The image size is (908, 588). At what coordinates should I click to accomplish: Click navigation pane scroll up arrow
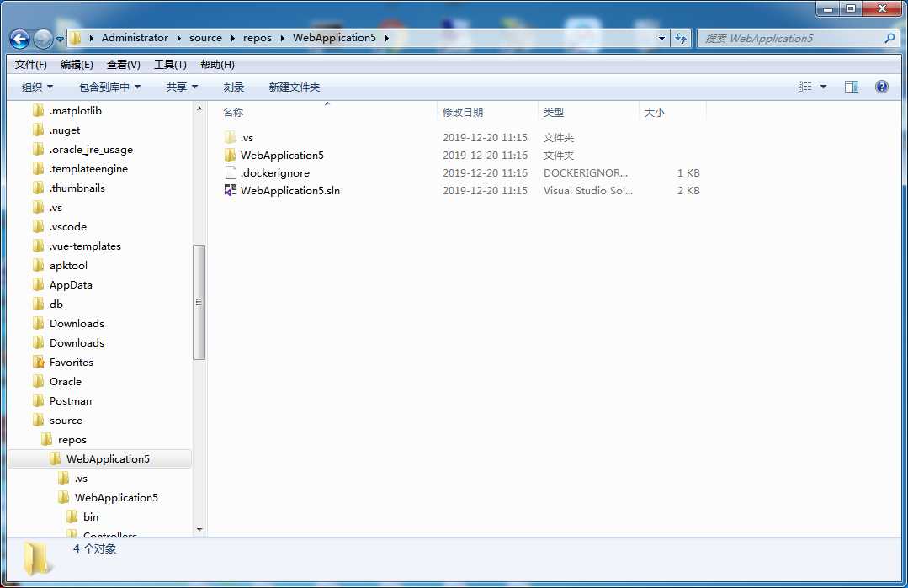pos(199,109)
